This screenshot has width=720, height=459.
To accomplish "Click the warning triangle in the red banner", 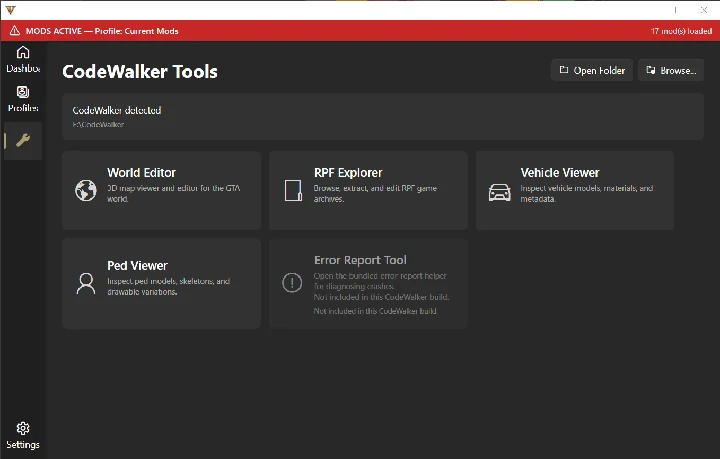I will 15,31.
